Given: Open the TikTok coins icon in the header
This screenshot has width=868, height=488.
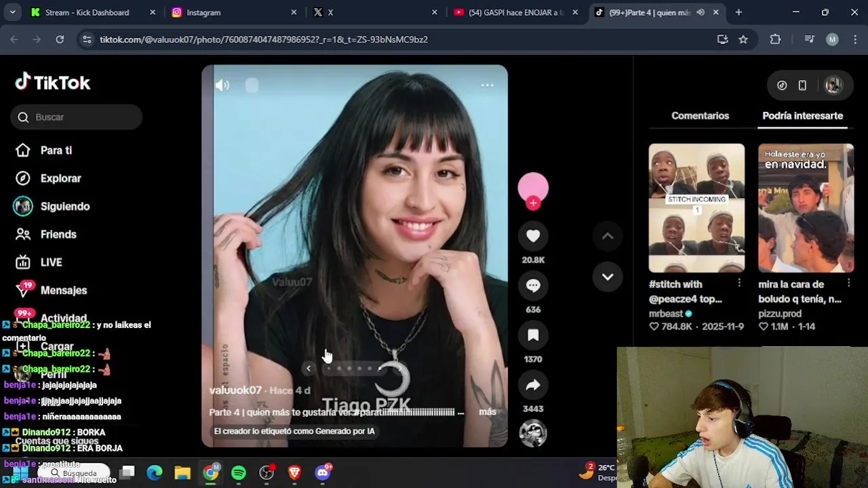Looking at the screenshot, I should [782, 85].
